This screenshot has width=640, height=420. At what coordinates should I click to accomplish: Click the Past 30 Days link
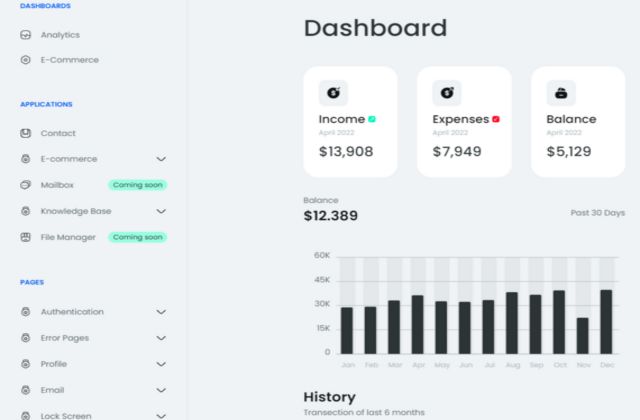tap(598, 213)
